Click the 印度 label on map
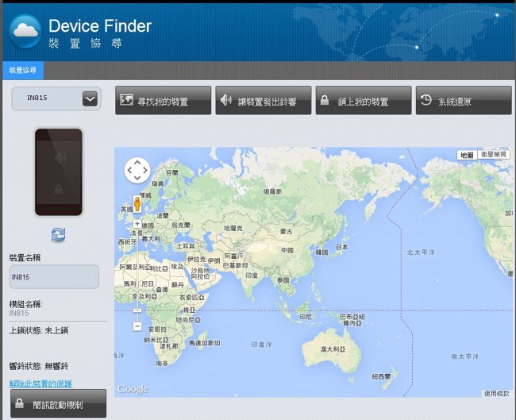Image resolution: width=516 pixels, height=420 pixels. (252, 276)
